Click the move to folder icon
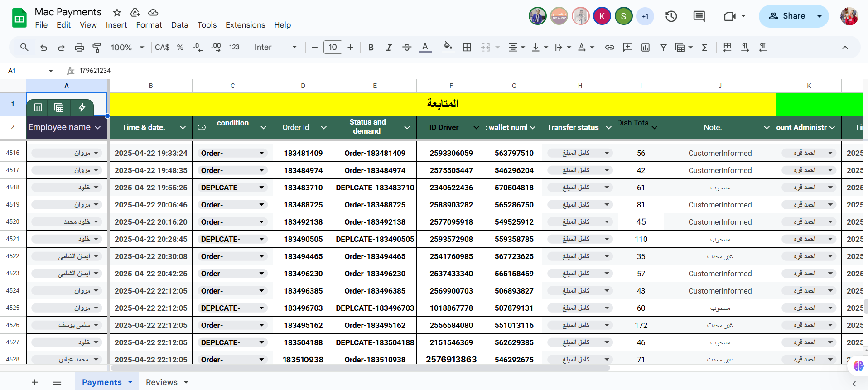The height and width of the screenshot is (390, 868). [x=135, y=12]
